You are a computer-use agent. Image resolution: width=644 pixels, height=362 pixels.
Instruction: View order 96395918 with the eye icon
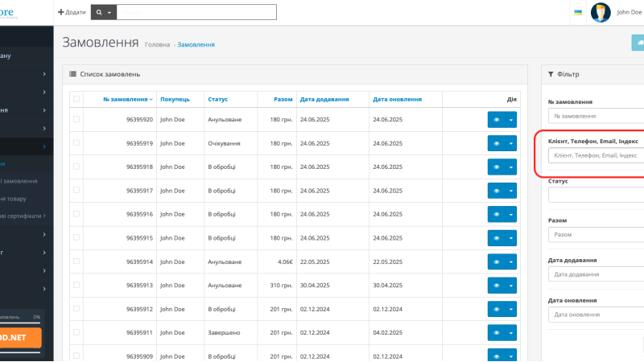[496, 167]
